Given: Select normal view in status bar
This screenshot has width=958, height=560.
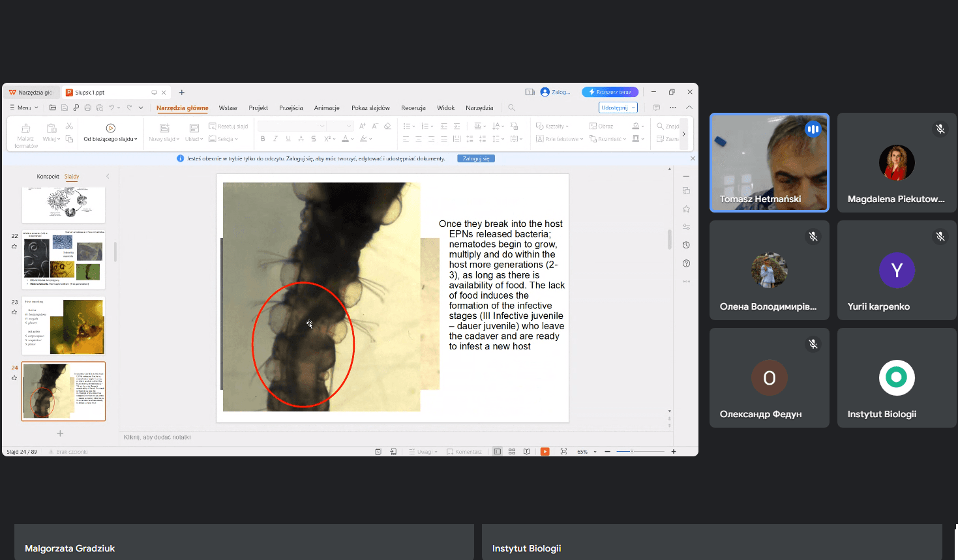Looking at the screenshot, I should (x=498, y=451).
